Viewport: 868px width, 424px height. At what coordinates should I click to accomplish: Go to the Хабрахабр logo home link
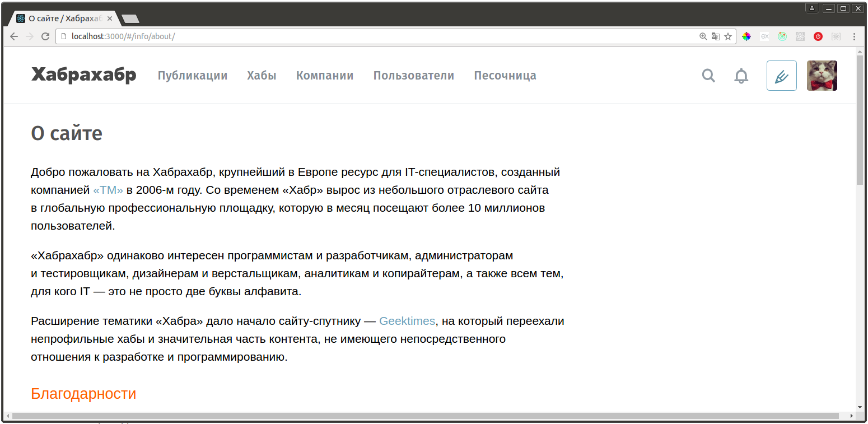83,75
